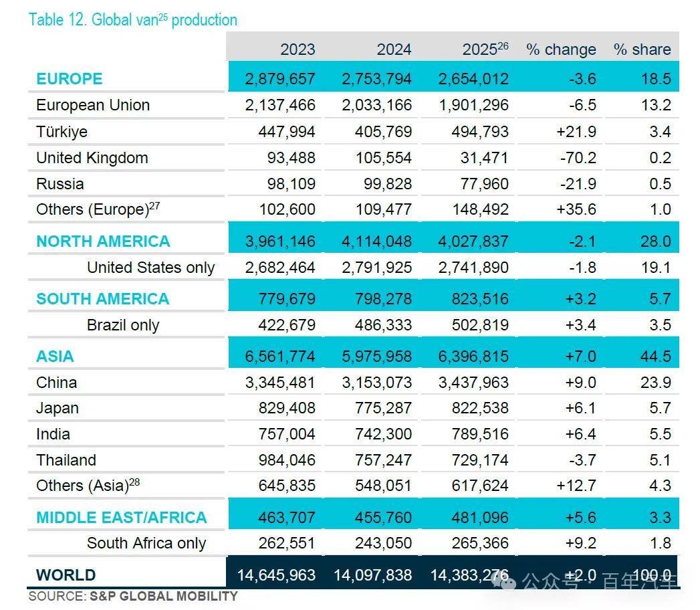Image resolution: width=700 pixels, height=610 pixels.
Task: Click the ASIA region header
Action: click(55, 357)
